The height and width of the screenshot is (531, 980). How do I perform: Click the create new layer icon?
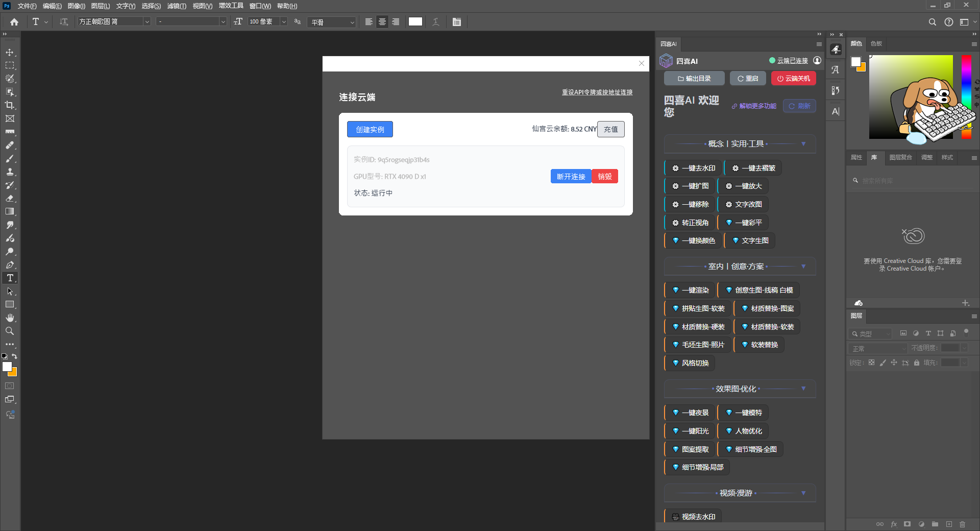[949, 524]
